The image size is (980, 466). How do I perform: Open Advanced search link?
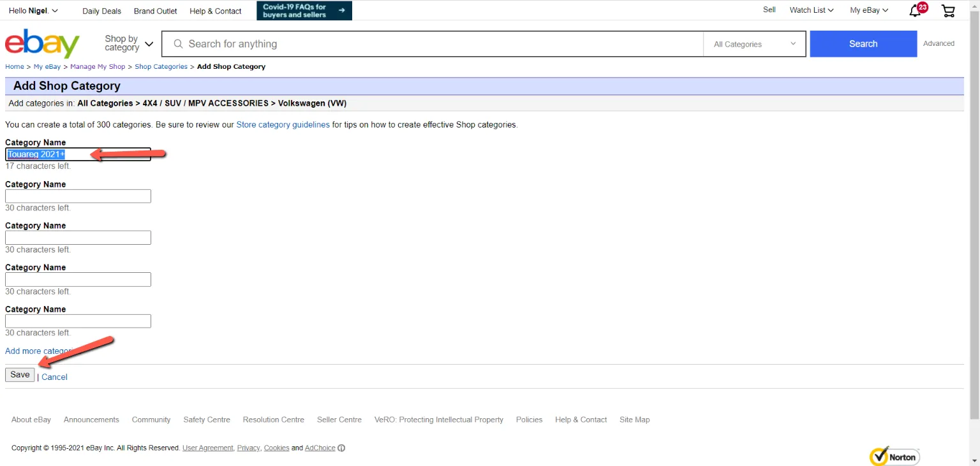pyautogui.click(x=939, y=43)
